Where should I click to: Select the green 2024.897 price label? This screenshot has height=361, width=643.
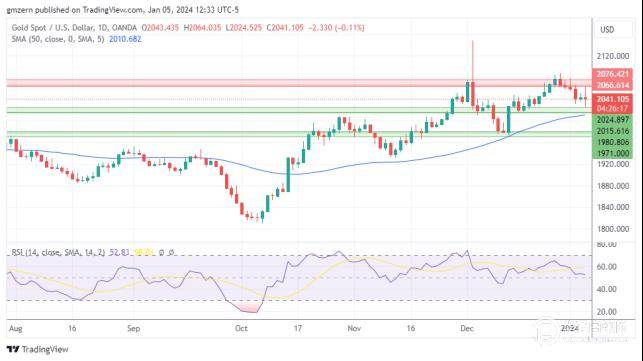pos(613,120)
